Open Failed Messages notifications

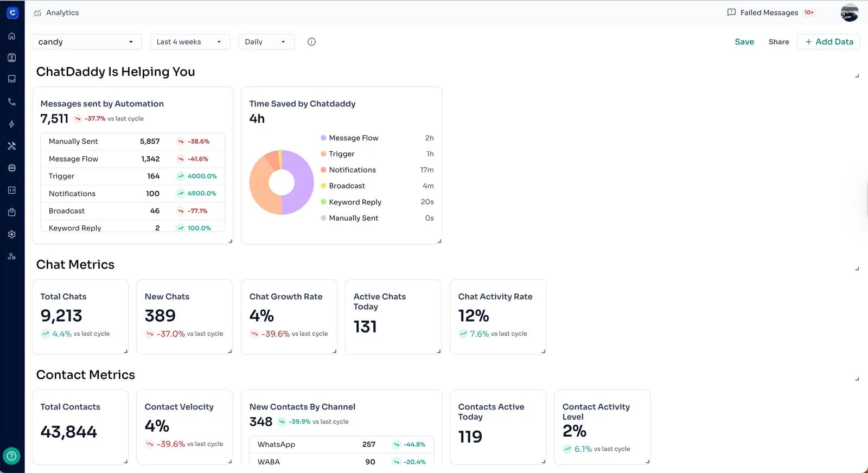pos(770,12)
